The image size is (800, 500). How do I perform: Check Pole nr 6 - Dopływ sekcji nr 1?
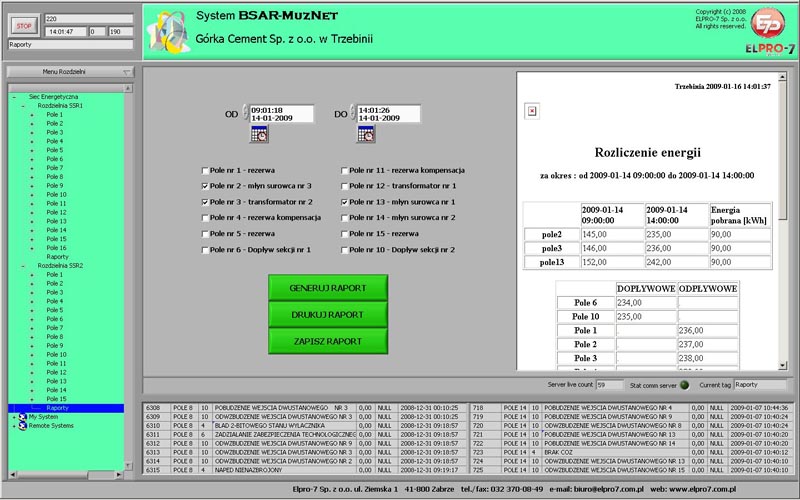point(205,250)
